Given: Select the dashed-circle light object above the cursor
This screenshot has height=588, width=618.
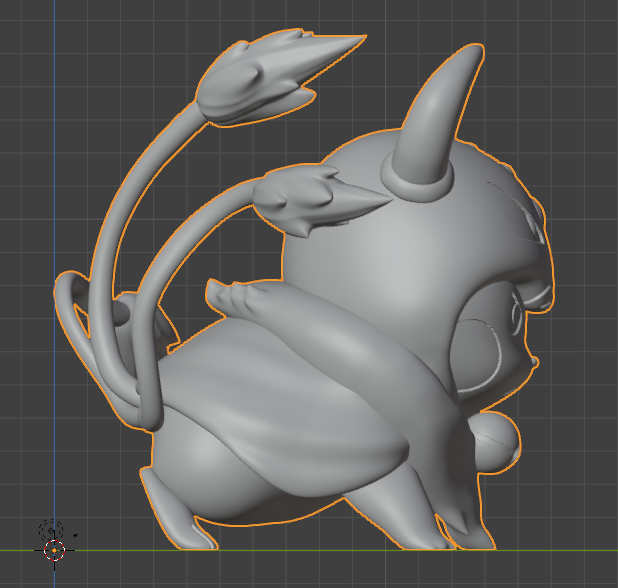Looking at the screenshot, I should (50, 530).
